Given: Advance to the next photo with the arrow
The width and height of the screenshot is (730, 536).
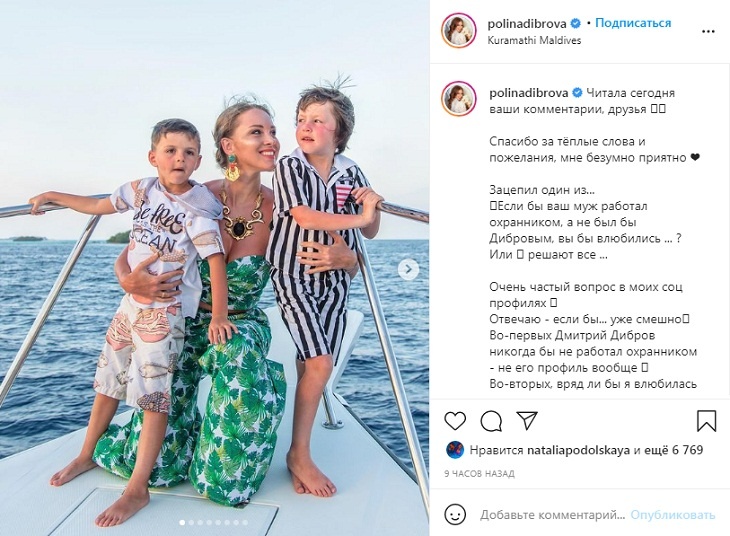Looking at the screenshot, I should click(408, 269).
